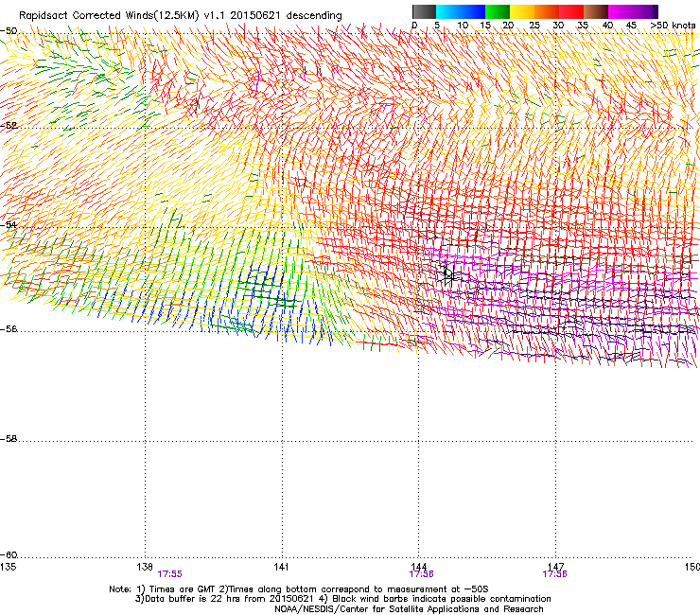
Task: Select the brown 35-40 knots legend segment
Action: pos(596,11)
